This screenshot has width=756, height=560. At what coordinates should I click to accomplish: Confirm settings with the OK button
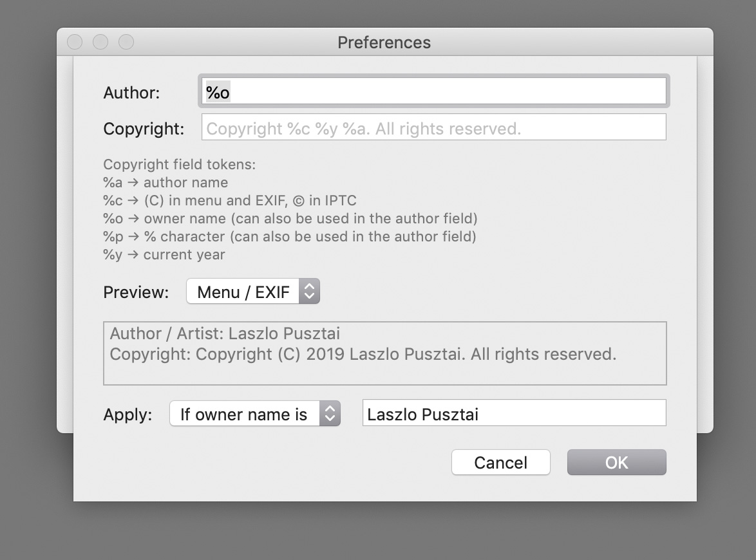click(x=617, y=463)
